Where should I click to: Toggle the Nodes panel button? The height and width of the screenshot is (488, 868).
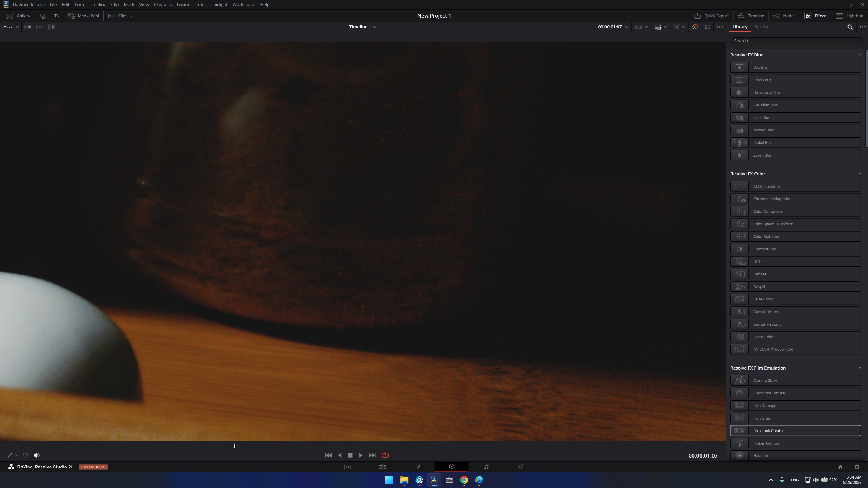[784, 16]
